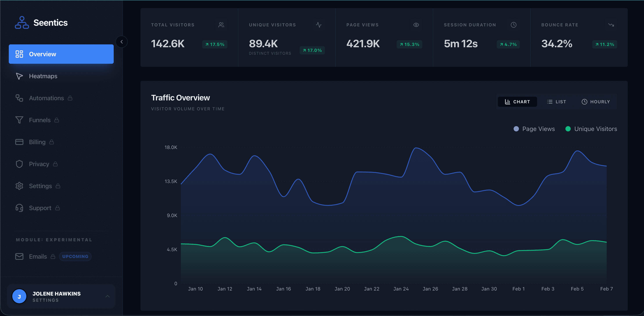Switch to the LIST view tab
The width and height of the screenshot is (644, 316).
556,102
